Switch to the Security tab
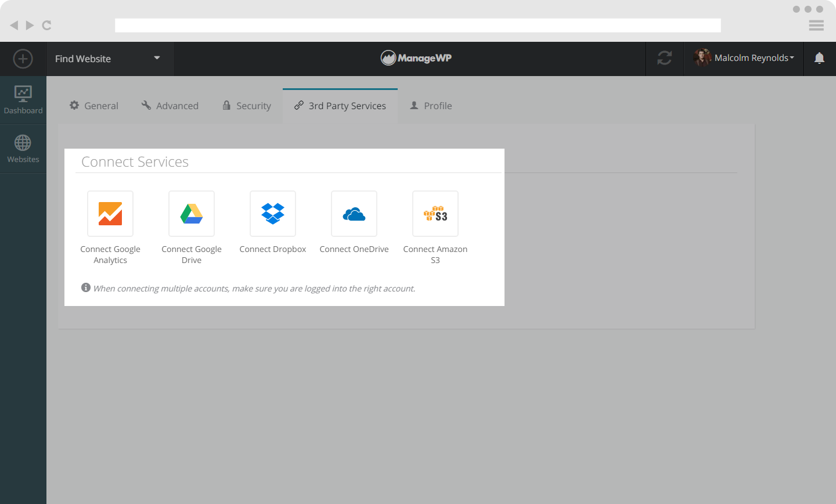The height and width of the screenshot is (504, 836). pyautogui.click(x=247, y=106)
